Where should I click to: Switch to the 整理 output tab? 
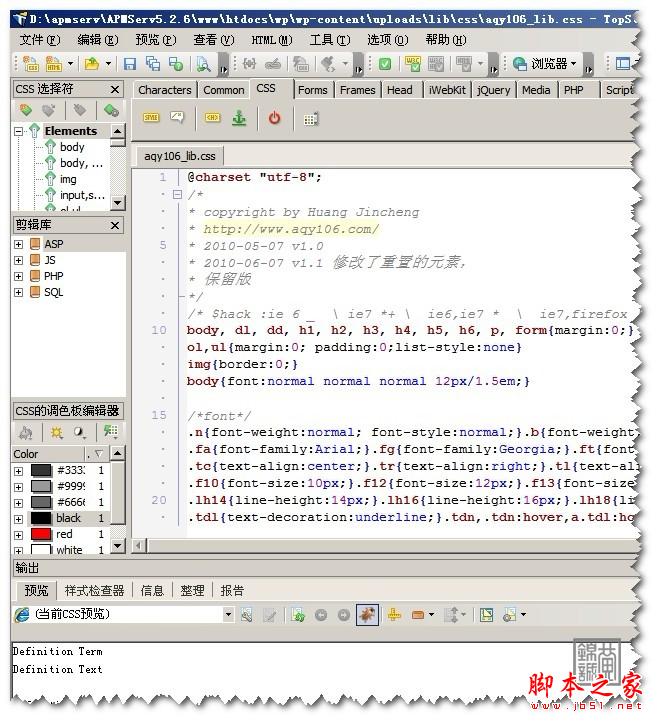click(x=192, y=591)
